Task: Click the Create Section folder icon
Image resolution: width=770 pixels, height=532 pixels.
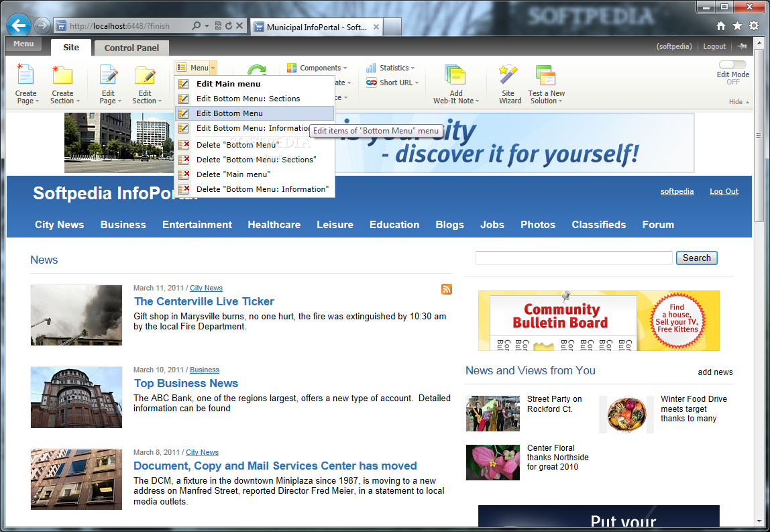Action: [x=62, y=74]
